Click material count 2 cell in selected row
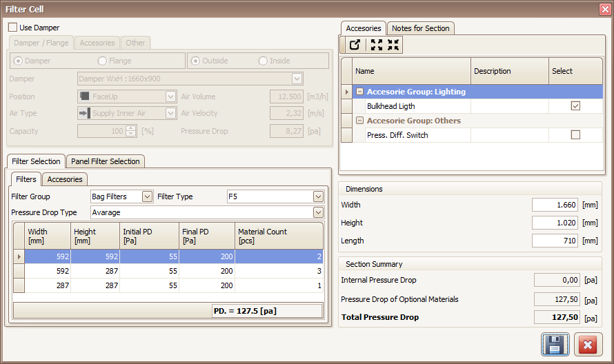The height and width of the screenshot is (364, 614). (279, 256)
